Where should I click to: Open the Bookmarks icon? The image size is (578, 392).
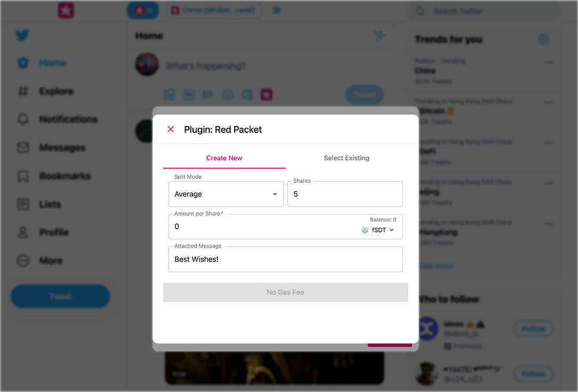point(23,176)
